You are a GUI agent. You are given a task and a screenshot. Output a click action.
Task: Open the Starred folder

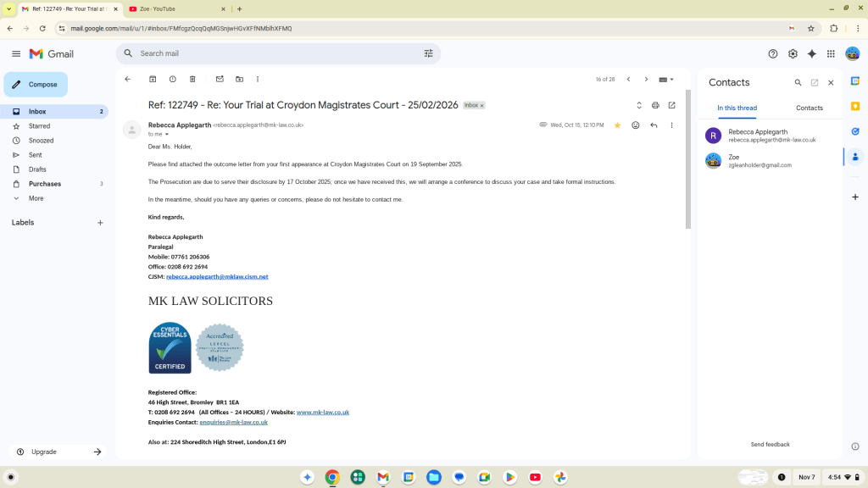click(39, 126)
